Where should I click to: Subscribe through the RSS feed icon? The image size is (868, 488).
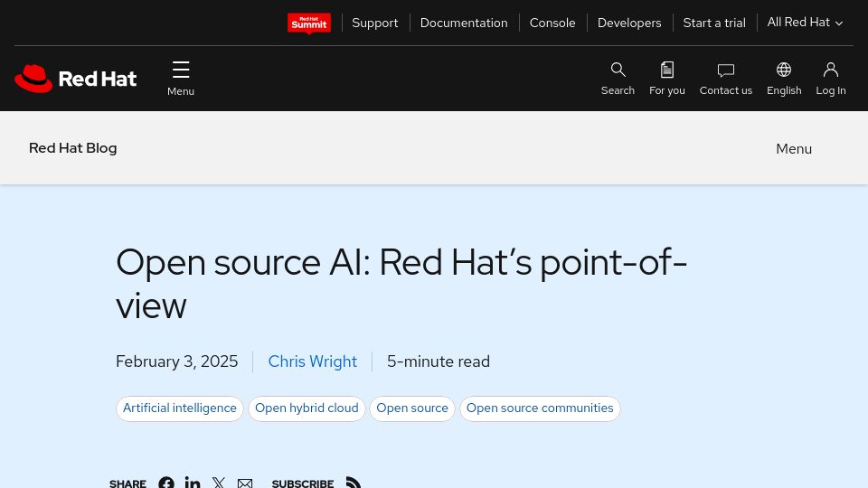click(x=354, y=483)
